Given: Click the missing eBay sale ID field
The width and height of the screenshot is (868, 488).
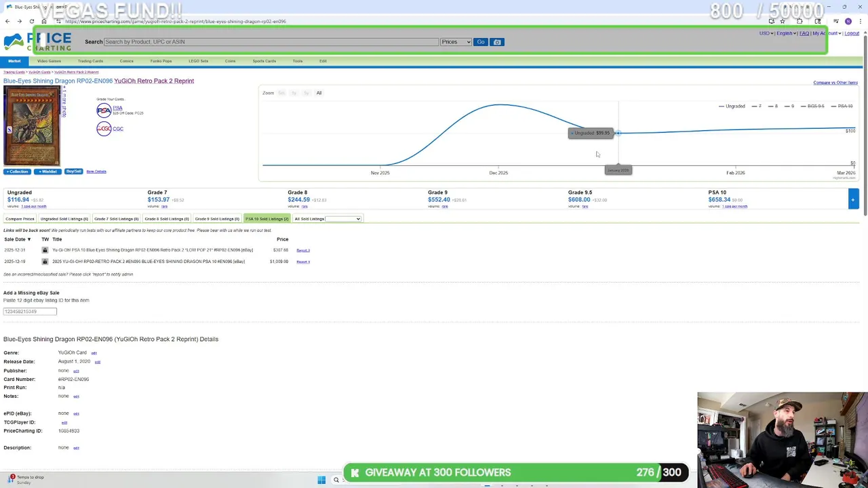Looking at the screenshot, I should [x=30, y=312].
